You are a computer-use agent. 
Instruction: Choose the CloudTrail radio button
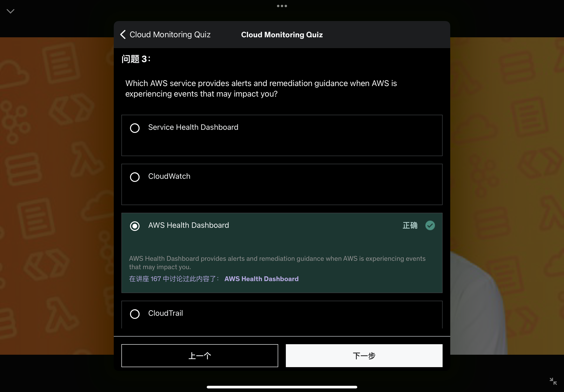[135, 314]
